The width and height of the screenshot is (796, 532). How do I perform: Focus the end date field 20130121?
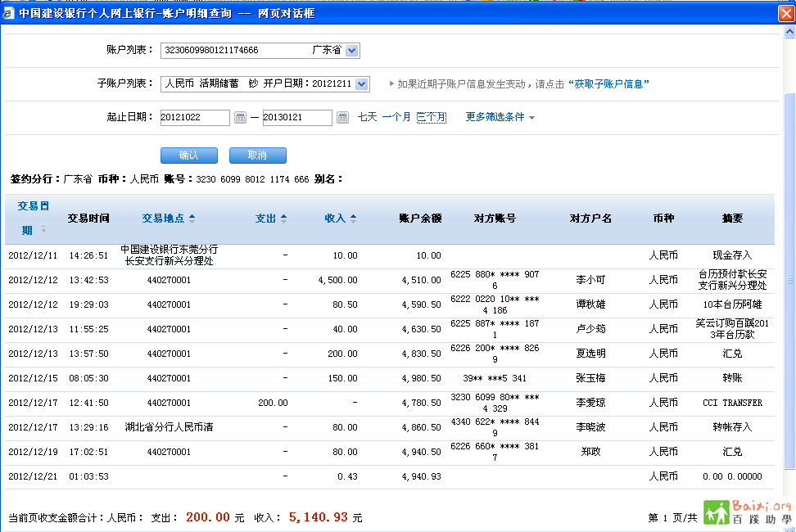tap(297, 118)
